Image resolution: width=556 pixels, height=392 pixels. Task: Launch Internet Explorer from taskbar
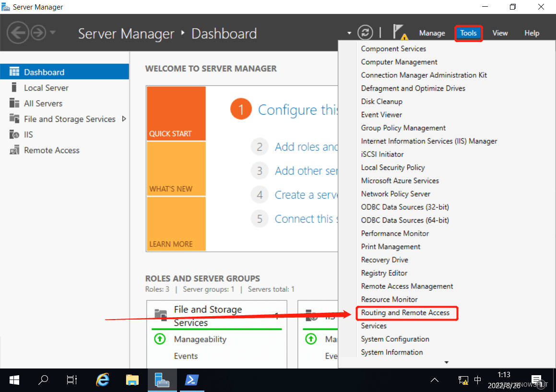point(103,380)
